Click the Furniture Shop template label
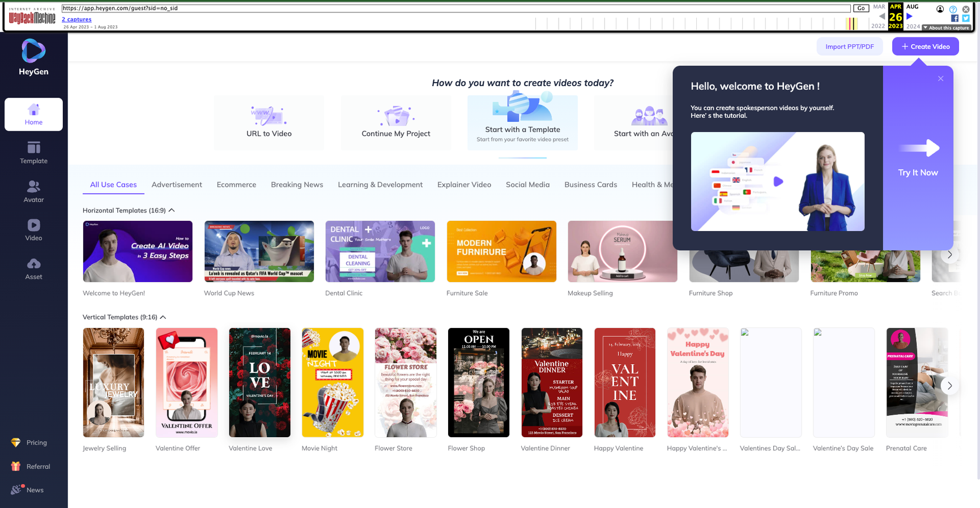The image size is (980, 508). pyautogui.click(x=710, y=293)
